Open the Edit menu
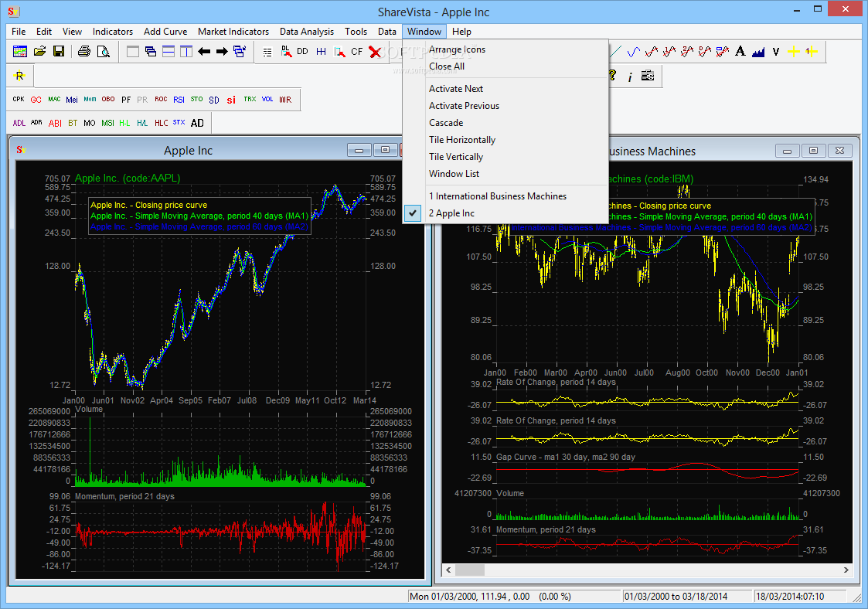 [x=44, y=32]
